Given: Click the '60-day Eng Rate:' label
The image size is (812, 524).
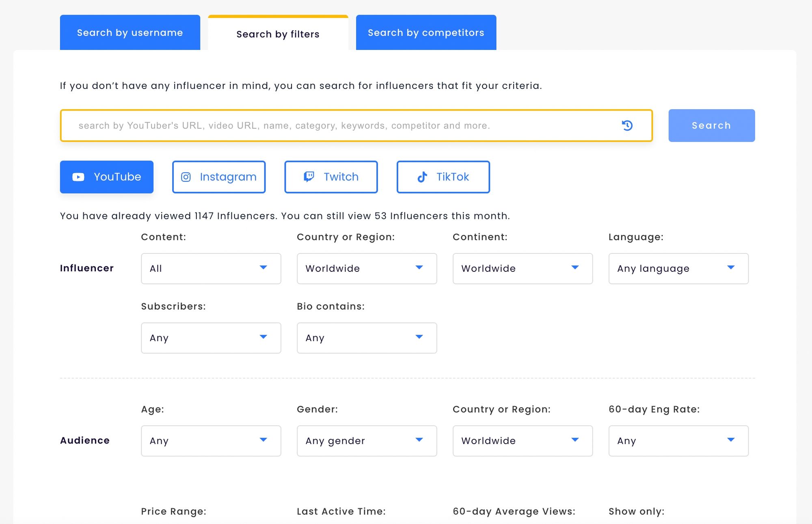Looking at the screenshot, I should tap(654, 409).
